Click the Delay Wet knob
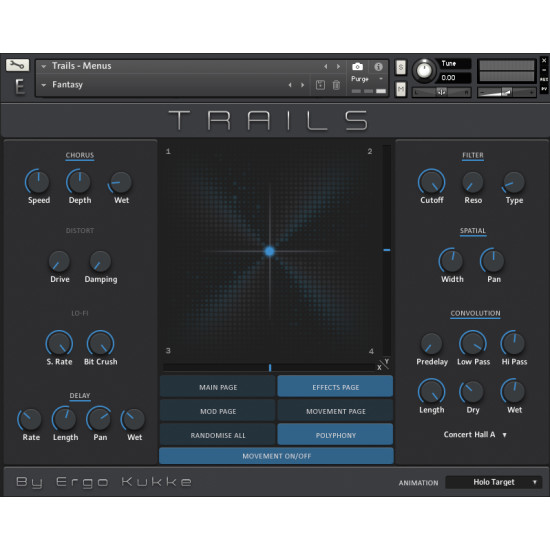 [133, 420]
